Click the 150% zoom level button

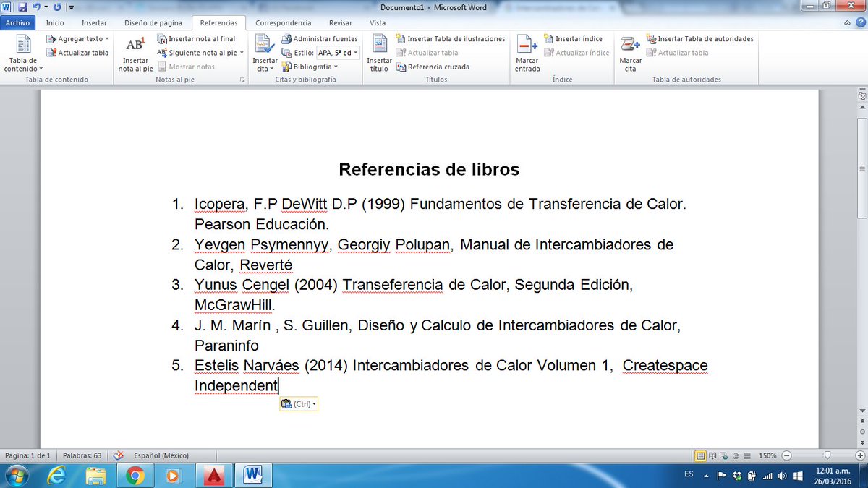click(x=767, y=455)
